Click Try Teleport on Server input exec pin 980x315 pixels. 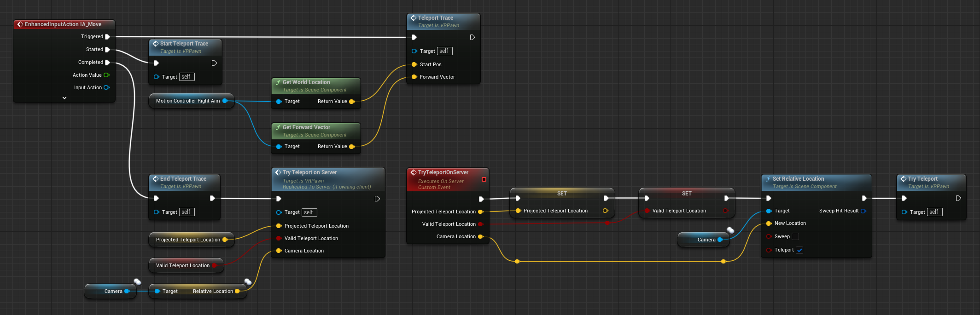click(x=279, y=199)
